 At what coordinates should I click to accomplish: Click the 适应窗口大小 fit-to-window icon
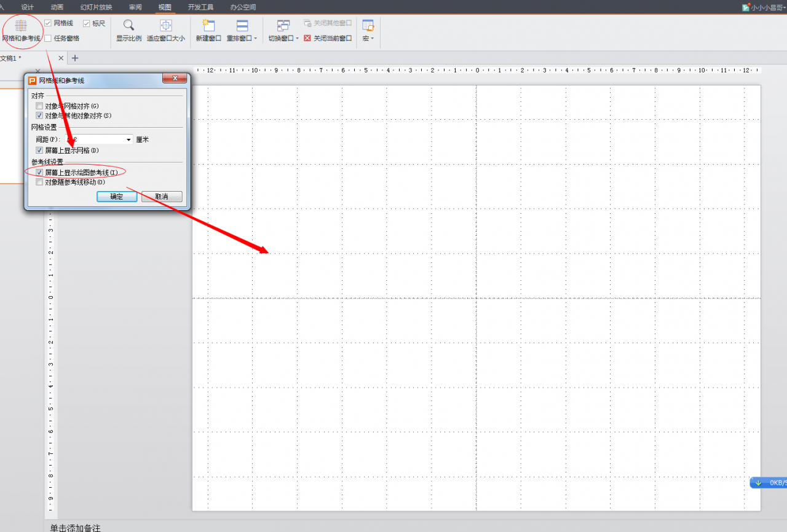pos(165,25)
